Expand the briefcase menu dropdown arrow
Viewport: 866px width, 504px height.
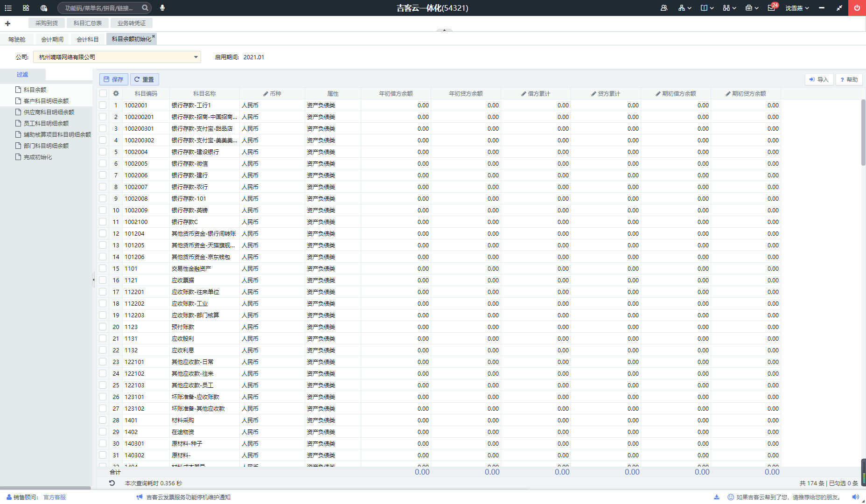point(757,8)
